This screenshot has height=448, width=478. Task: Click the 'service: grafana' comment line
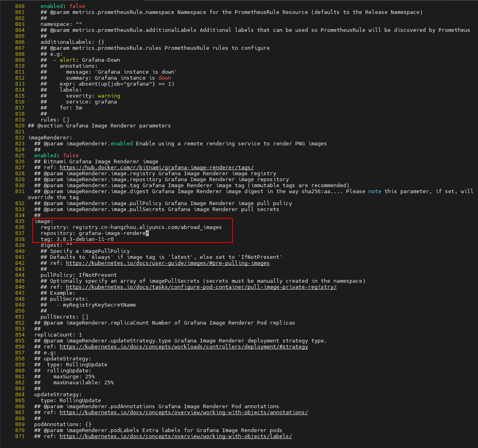tap(78, 102)
